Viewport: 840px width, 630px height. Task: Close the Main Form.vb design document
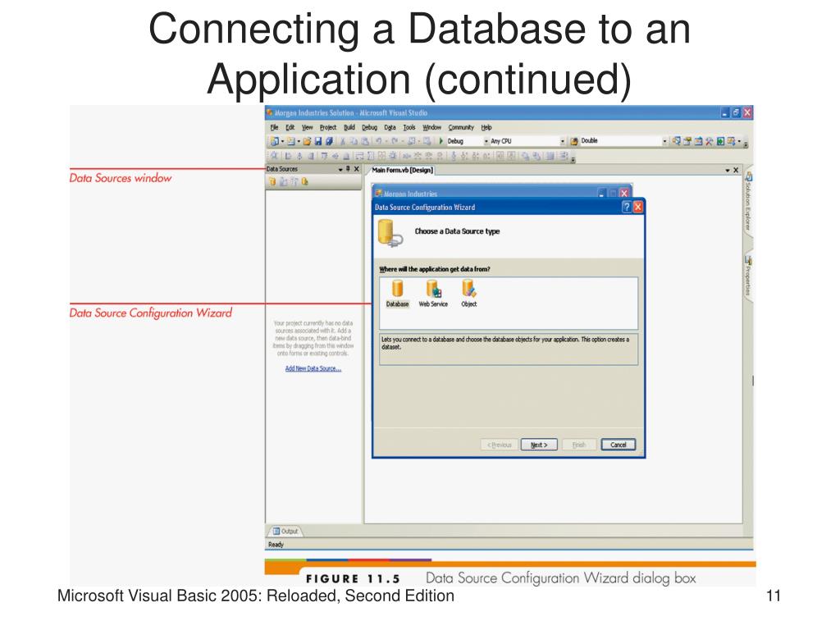click(x=736, y=171)
